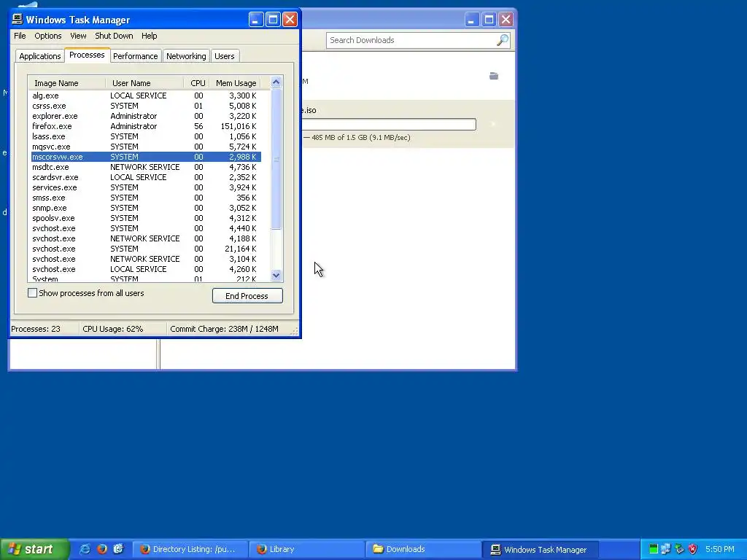
Task: Switch to Downloads folder taskbar button
Action: [423, 549]
